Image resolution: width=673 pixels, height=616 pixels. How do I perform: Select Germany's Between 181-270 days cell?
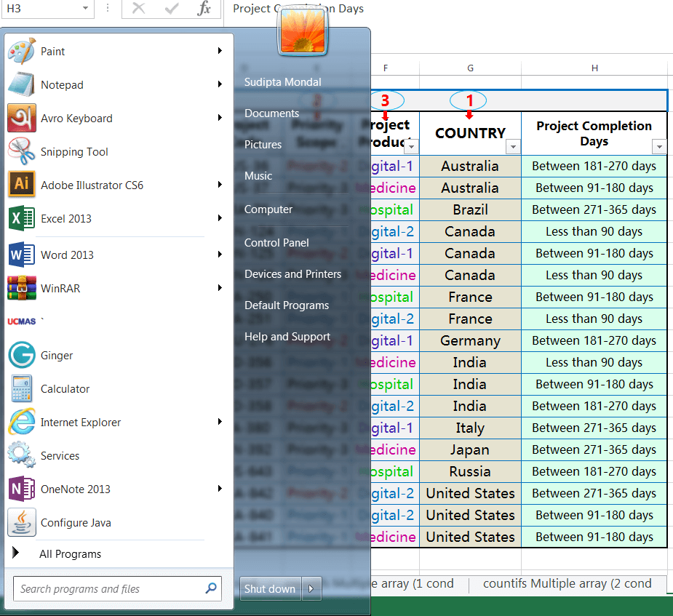pyautogui.click(x=594, y=340)
